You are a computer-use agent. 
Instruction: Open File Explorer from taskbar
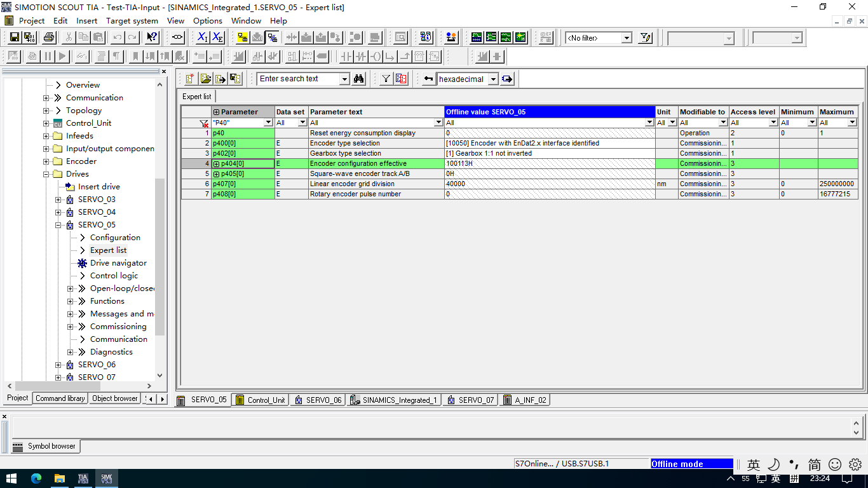coord(59,478)
